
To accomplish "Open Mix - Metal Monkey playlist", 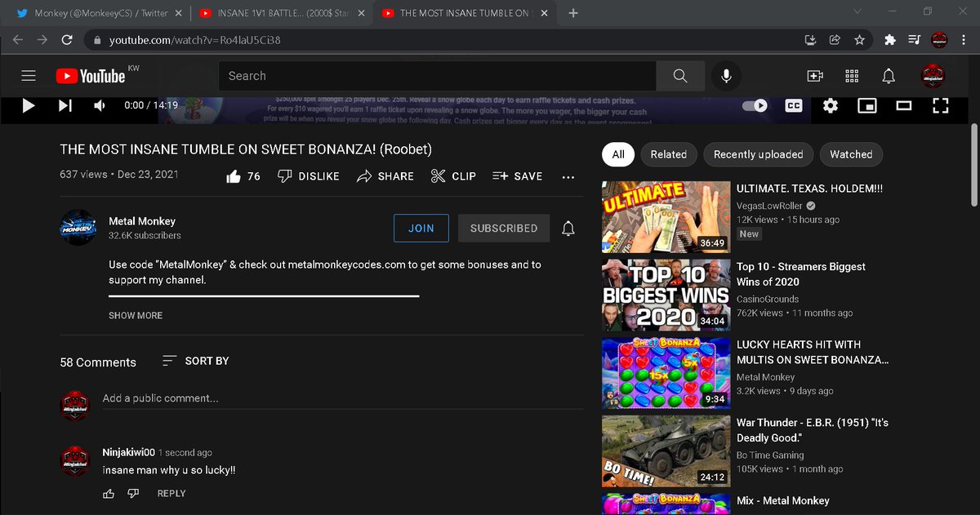I will pos(782,500).
